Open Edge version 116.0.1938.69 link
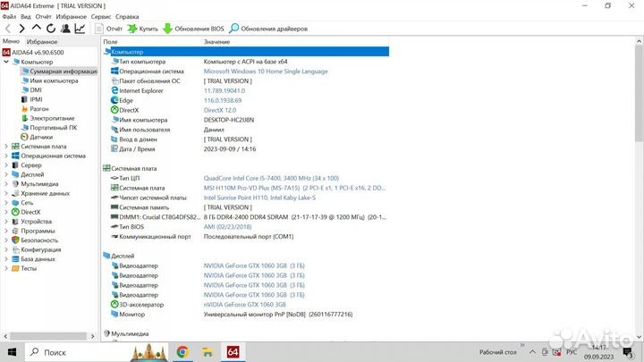Screen dimensions: 644x362 point(223,100)
